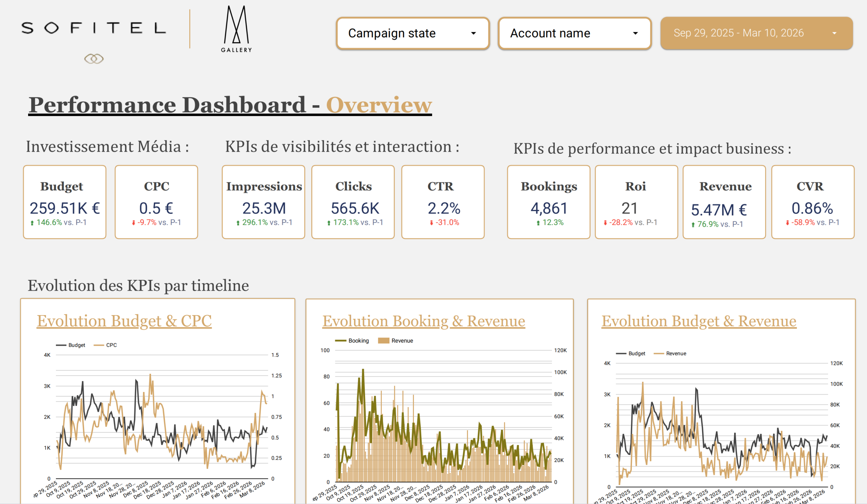
Task: Click the Sofitel logo
Action: click(93, 28)
